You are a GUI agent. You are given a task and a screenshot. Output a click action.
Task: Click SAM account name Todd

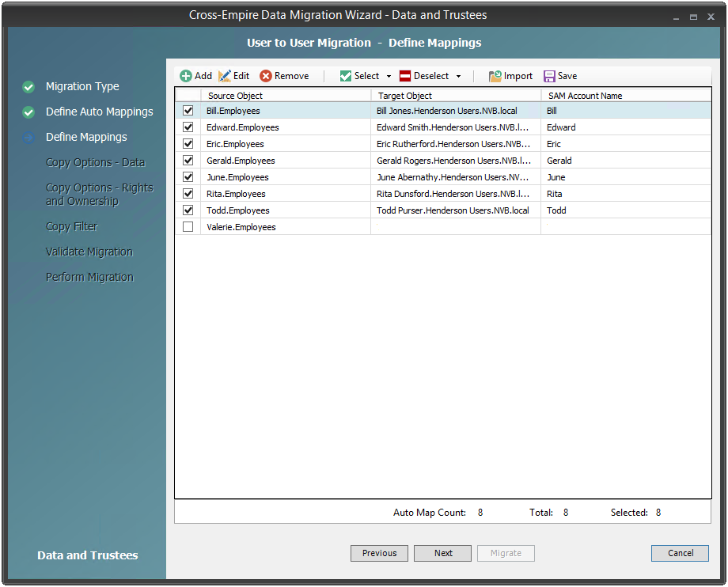click(626, 210)
